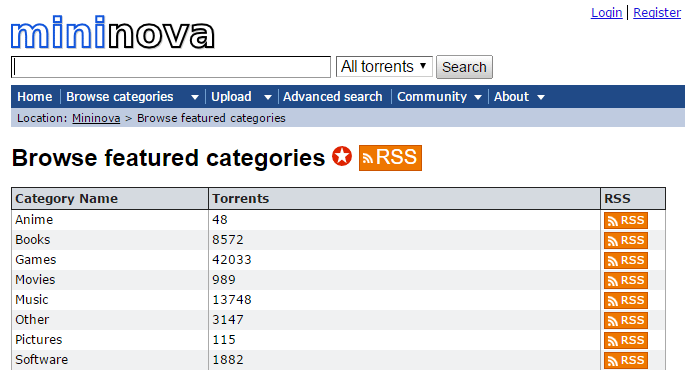Click the Browse featured categories breadcrumb text
The width and height of the screenshot is (685, 370).
tap(211, 118)
